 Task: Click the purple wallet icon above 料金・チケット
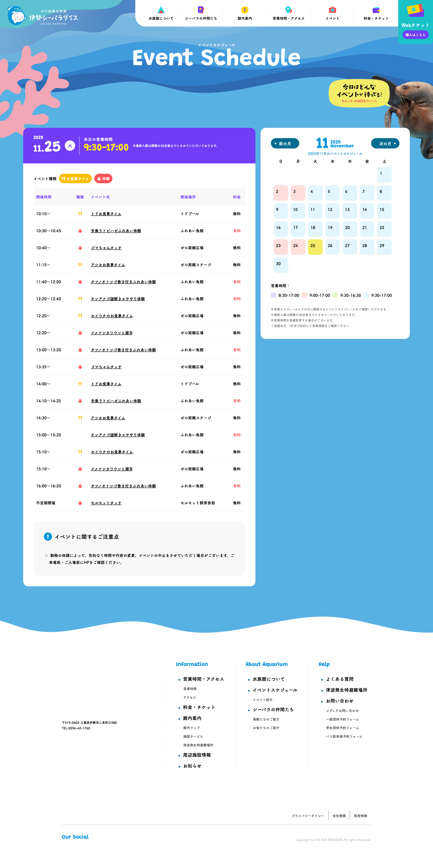pyautogui.click(x=376, y=10)
